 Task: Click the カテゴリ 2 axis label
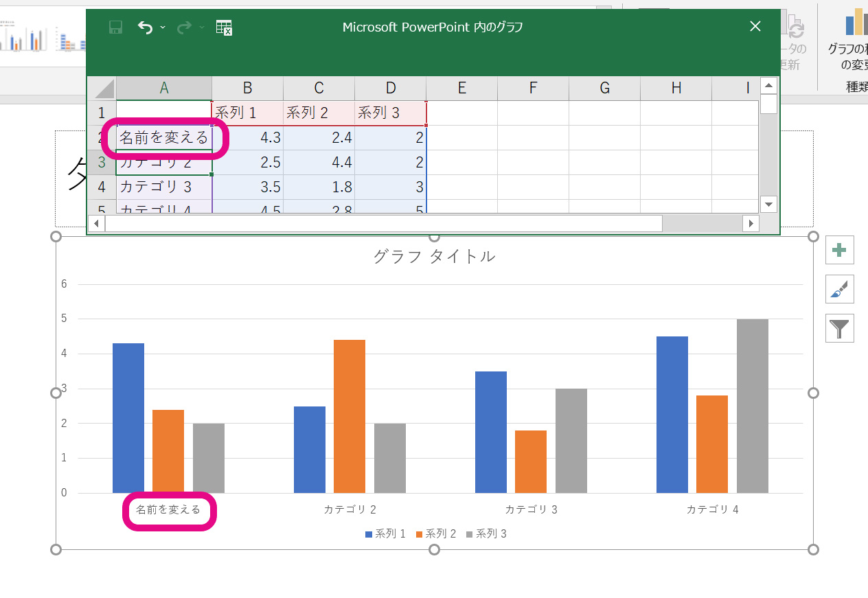click(350, 509)
